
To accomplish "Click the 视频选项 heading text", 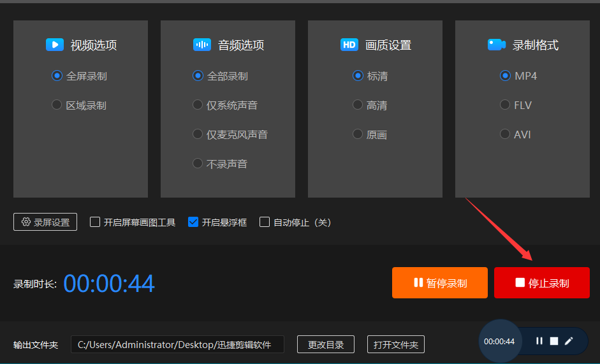I will pyautogui.click(x=94, y=45).
